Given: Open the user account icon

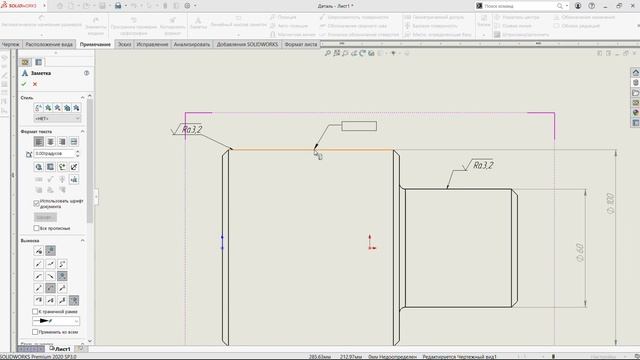Looking at the screenshot, I should click(x=578, y=6).
